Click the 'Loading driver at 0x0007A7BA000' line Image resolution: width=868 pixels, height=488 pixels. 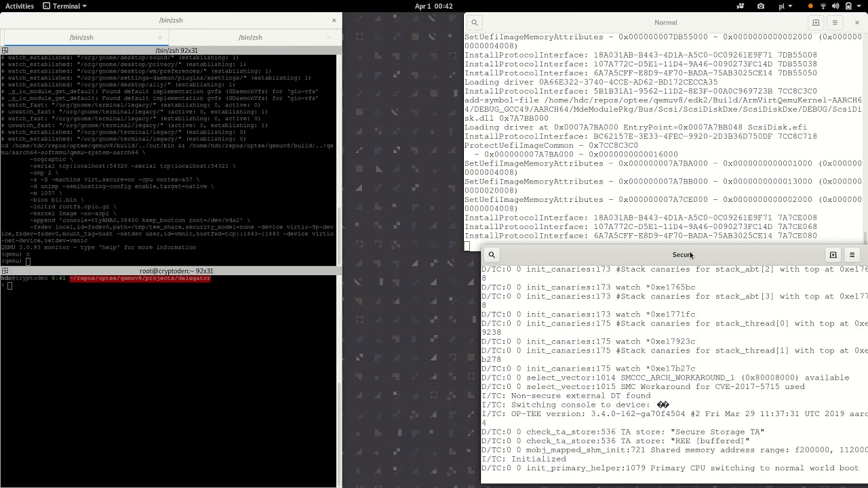635,127
